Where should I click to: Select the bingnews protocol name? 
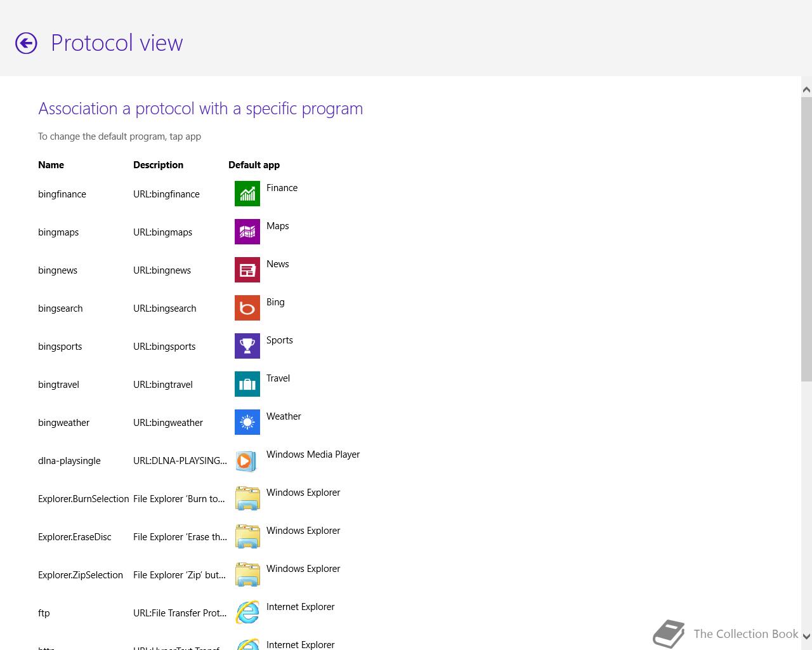click(x=58, y=270)
